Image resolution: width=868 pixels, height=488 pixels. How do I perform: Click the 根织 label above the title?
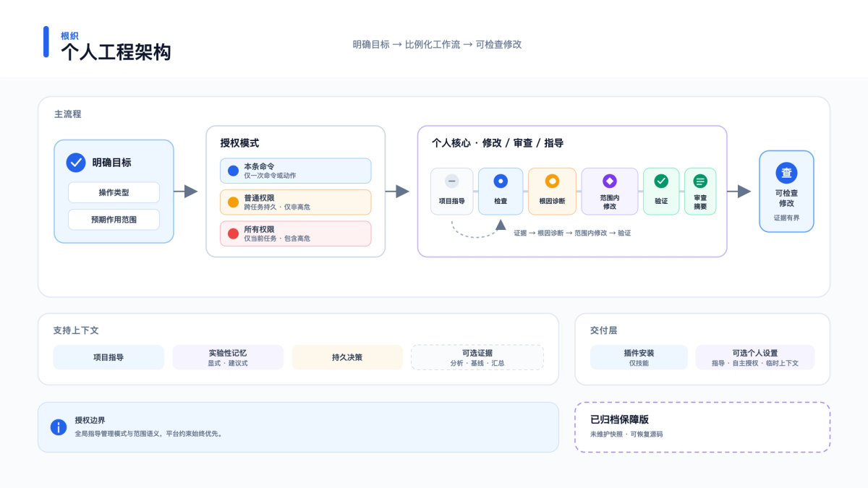pos(69,35)
